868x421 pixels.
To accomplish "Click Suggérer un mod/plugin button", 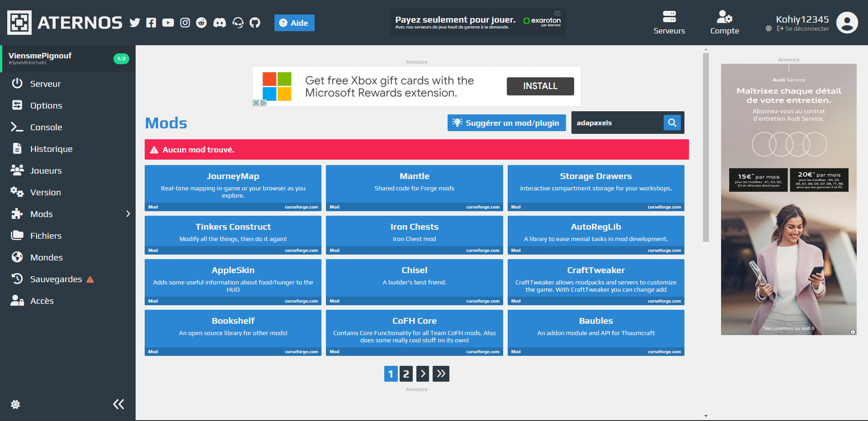I will point(507,123).
